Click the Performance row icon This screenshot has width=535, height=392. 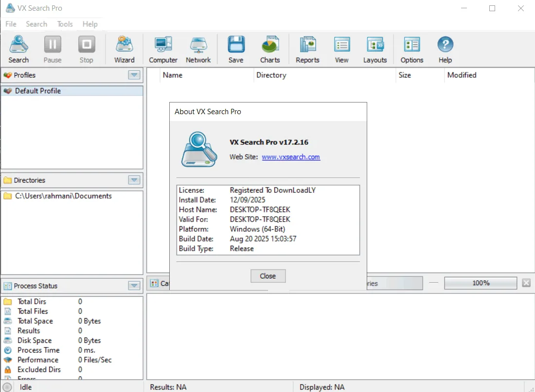[x=7, y=359]
